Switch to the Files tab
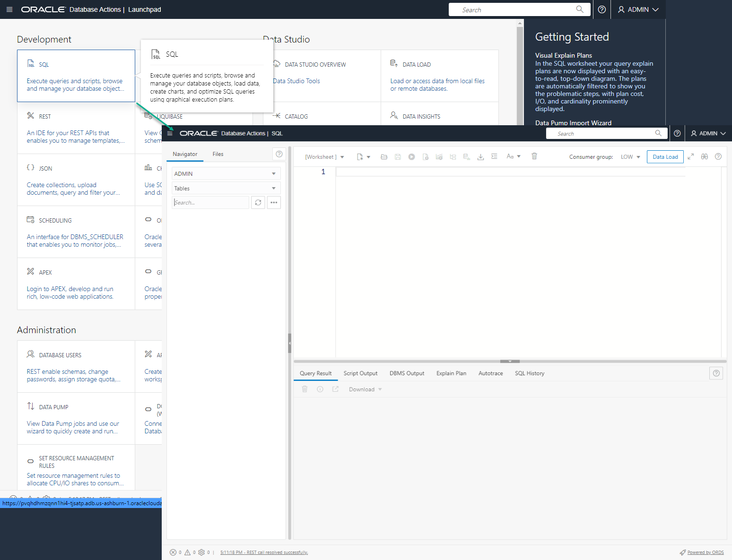 [x=218, y=154]
